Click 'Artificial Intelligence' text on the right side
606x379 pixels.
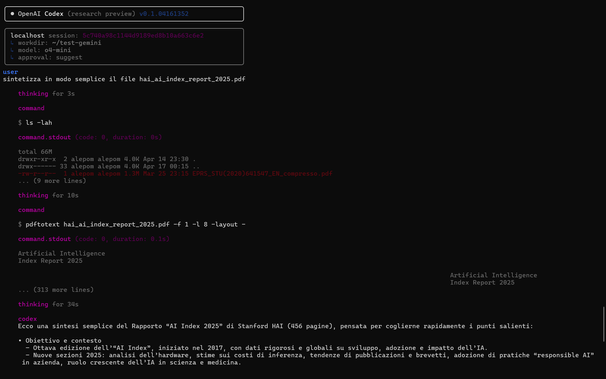494,275
